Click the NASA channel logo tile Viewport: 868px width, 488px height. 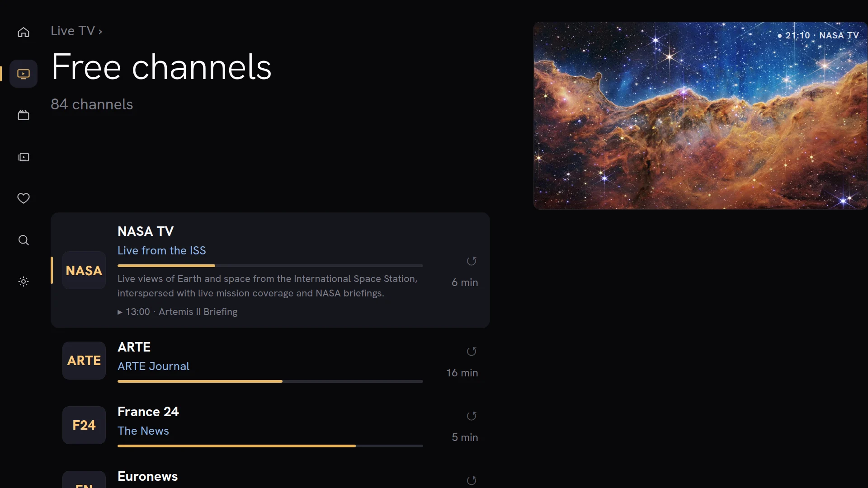click(x=84, y=270)
